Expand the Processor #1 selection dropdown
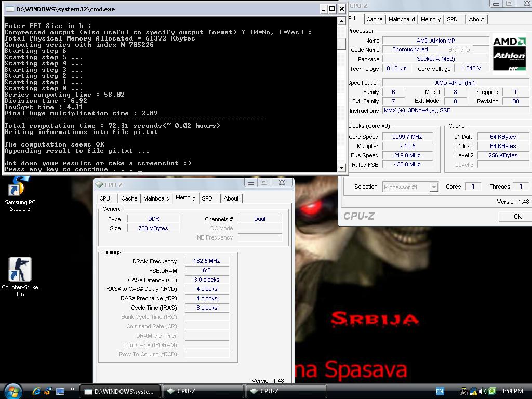Viewport: 532px width, 399px height. [x=434, y=187]
